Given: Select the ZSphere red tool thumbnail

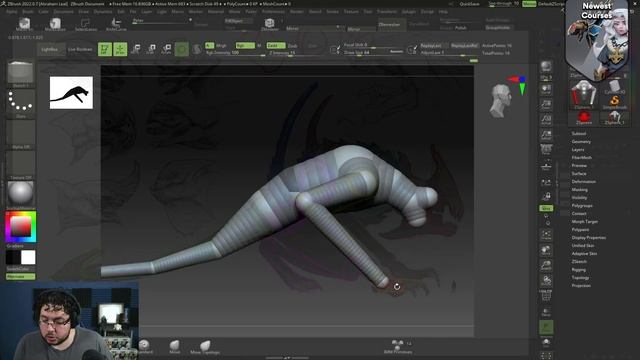Looking at the screenshot, I should coord(584,118).
